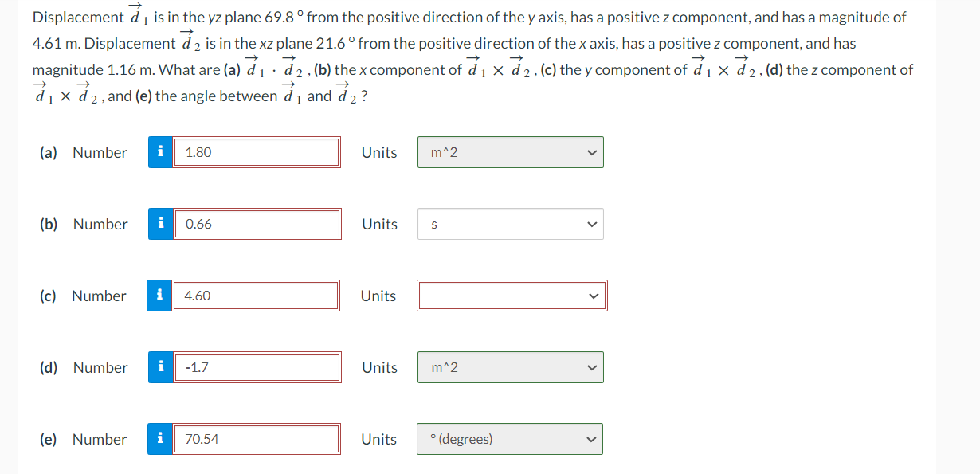
Task: Open the empty units dropdown for part (c)
Action: coord(512,296)
